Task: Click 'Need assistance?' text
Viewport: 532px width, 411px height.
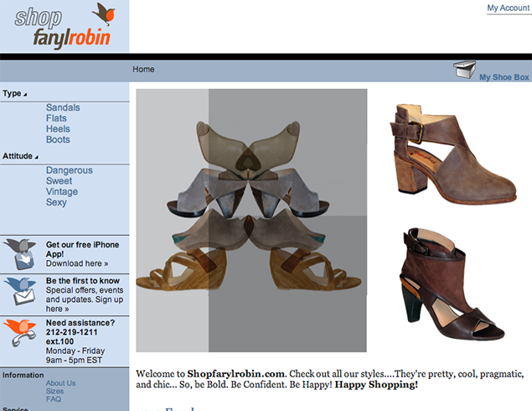Action: [x=80, y=323]
